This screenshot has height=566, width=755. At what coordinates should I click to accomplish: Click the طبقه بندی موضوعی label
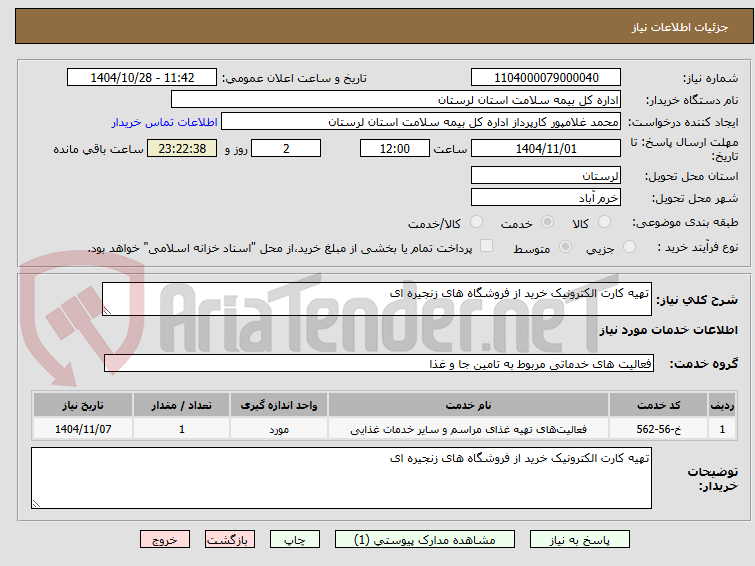click(685, 223)
